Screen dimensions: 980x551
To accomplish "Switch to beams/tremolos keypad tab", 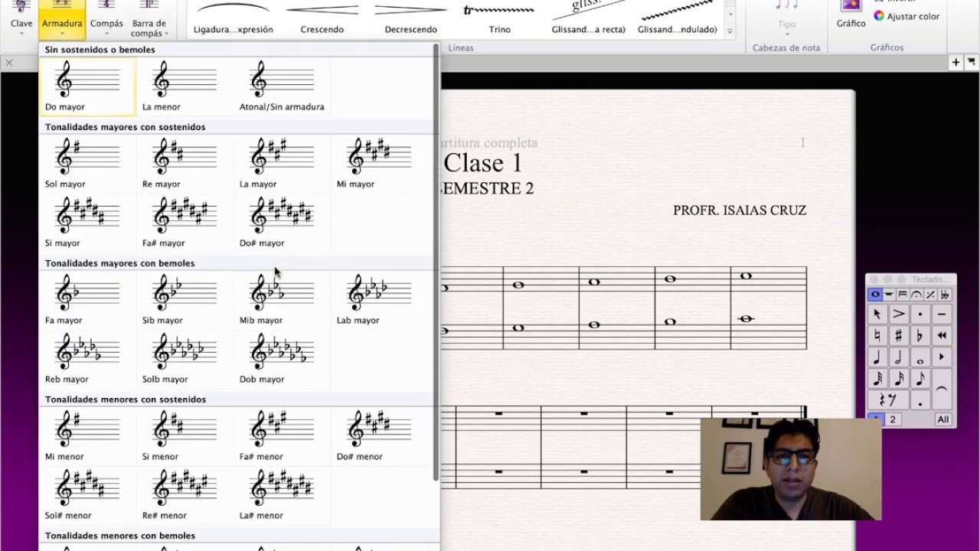I will click(902, 295).
